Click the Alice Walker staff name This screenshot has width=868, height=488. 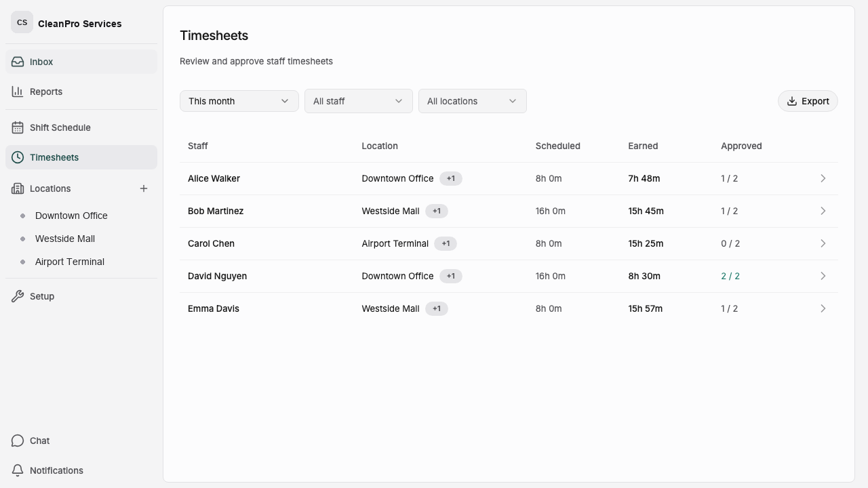(x=214, y=178)
